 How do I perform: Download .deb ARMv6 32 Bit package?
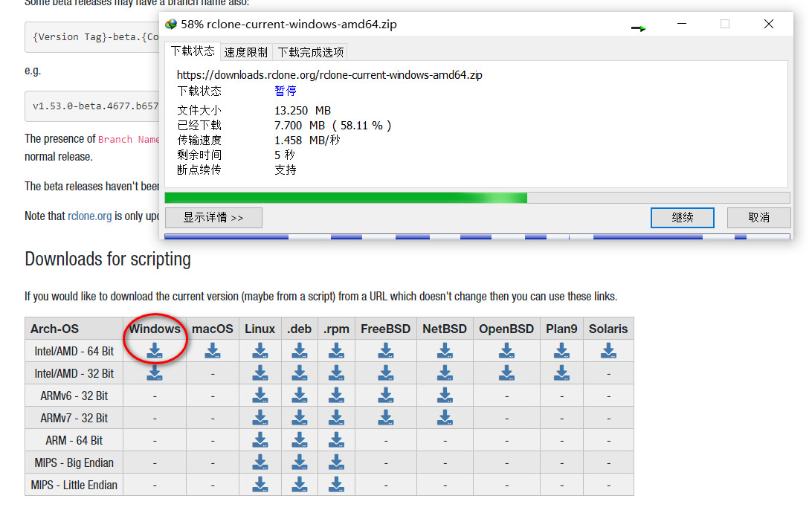tap(300, 396)
